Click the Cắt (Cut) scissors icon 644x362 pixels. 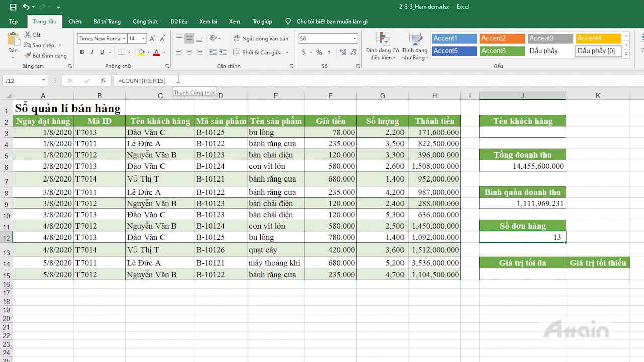(x=28, y=35)
